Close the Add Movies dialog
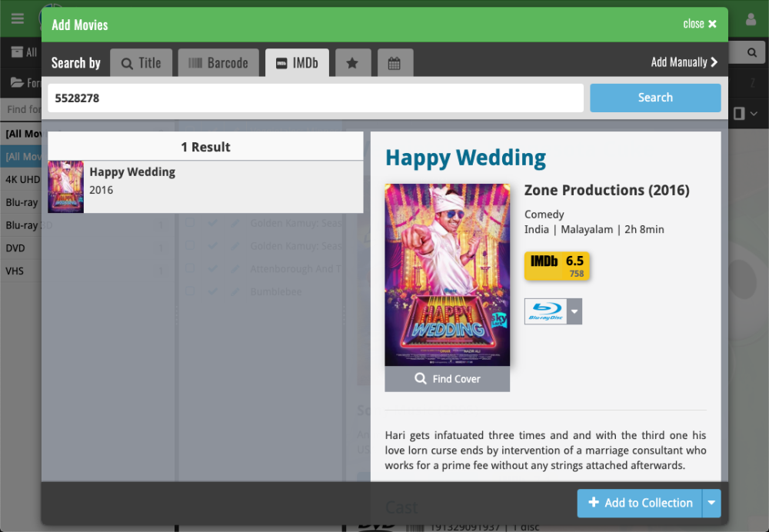 point(699,24)
